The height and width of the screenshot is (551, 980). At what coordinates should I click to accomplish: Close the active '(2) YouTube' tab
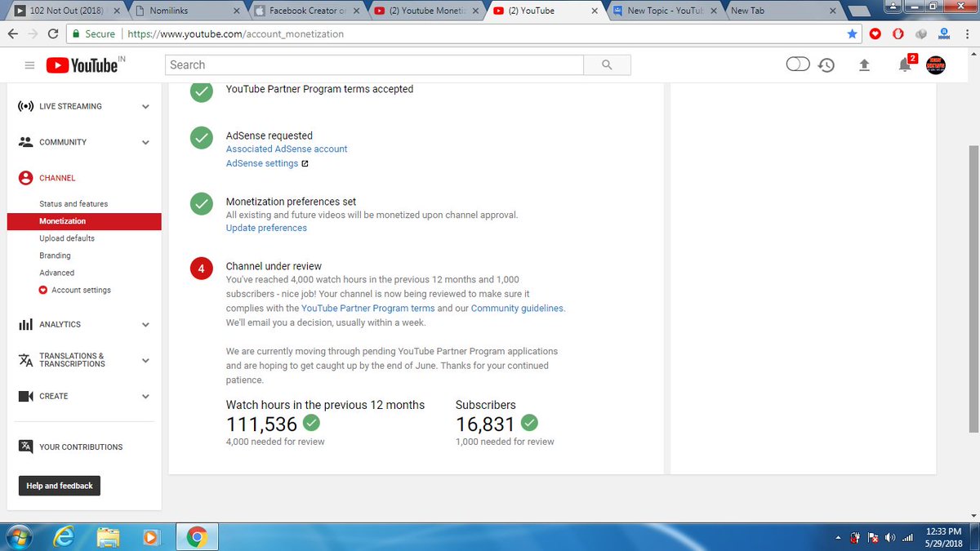click(x=594, y=11)
